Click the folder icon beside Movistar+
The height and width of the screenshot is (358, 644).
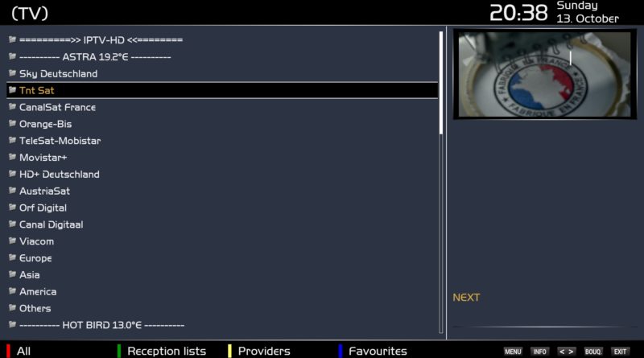pyautogui.click(x=12, y=157)
